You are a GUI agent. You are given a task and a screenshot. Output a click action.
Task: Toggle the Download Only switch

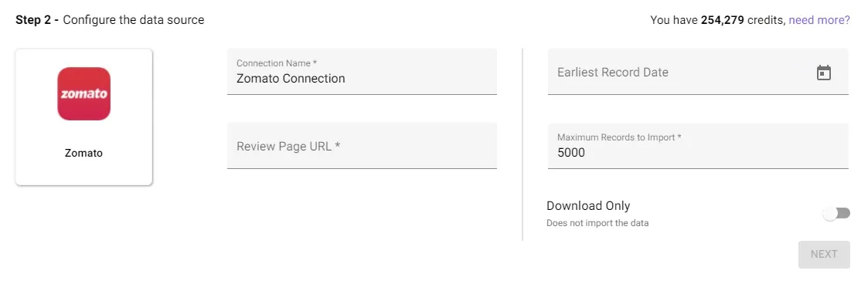coord(836,213)
